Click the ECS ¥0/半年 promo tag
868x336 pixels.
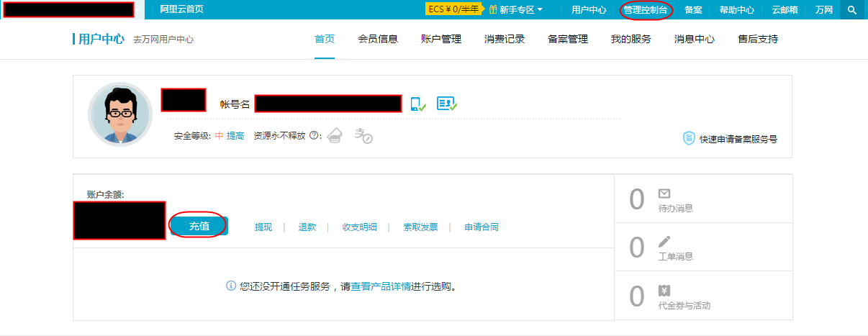(x=453, y=9)
